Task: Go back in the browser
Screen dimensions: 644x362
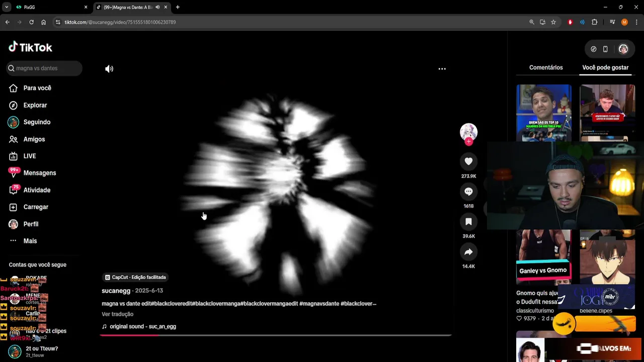Action: pyautogui.click(x=7, y=22)
